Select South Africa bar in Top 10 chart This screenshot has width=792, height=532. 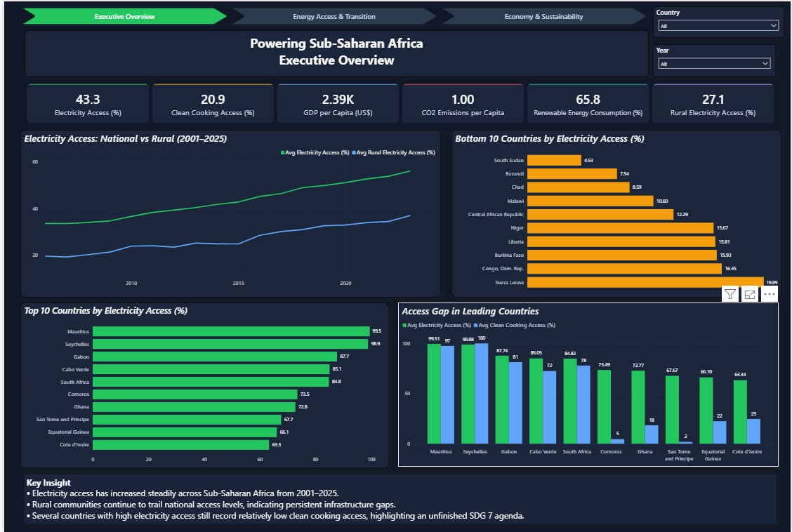click(211, 382)
